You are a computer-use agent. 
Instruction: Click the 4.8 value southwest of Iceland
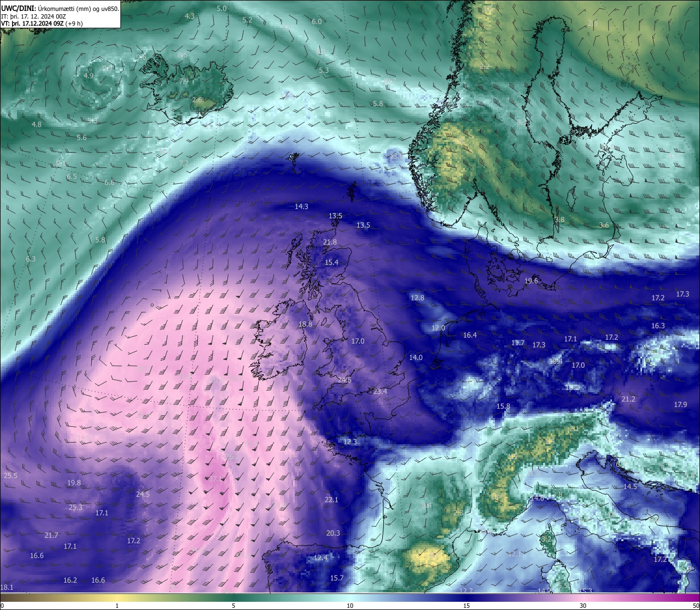click(37, 124)
